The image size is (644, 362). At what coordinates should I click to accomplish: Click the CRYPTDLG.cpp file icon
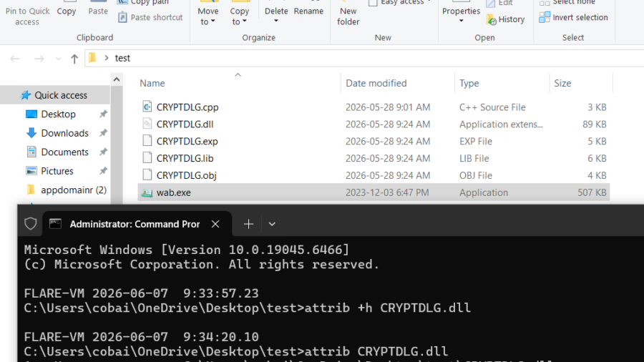tap(147, 107)
